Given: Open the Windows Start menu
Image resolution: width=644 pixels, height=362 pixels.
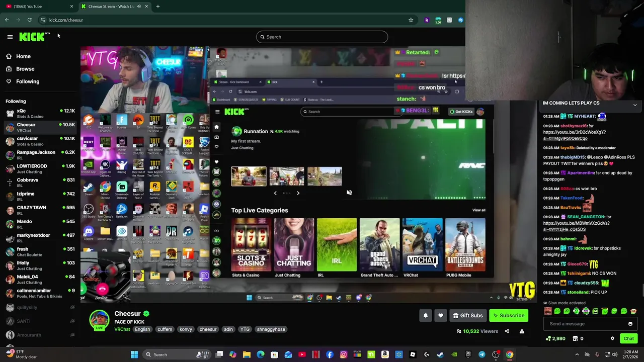Looking at the screenshot, I should coord(134,354).
